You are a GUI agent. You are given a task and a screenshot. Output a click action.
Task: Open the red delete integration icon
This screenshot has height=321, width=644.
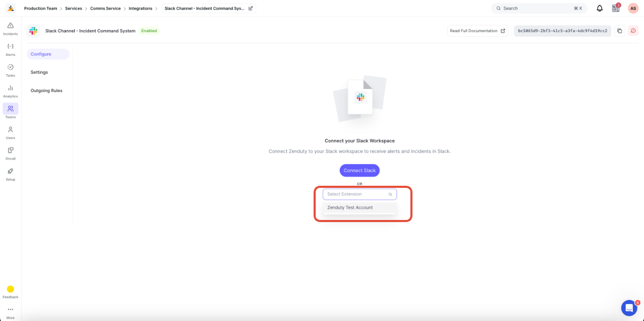tap(633, 31)
